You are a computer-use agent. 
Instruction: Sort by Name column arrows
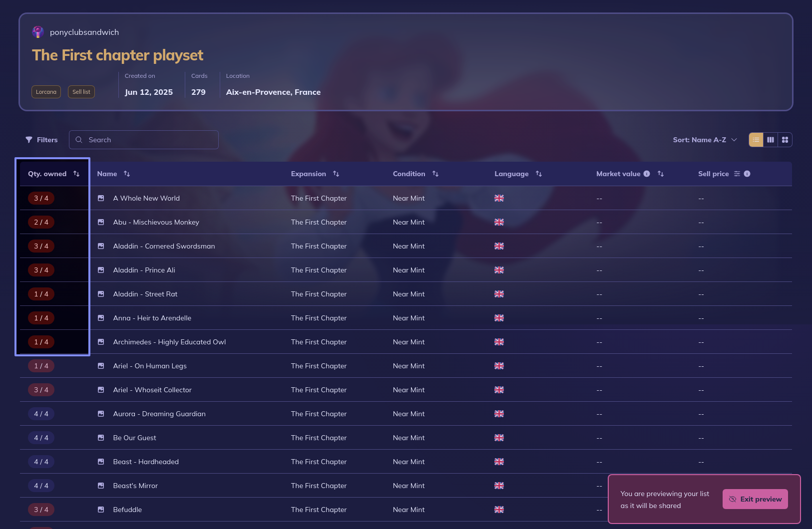point(127,174)
